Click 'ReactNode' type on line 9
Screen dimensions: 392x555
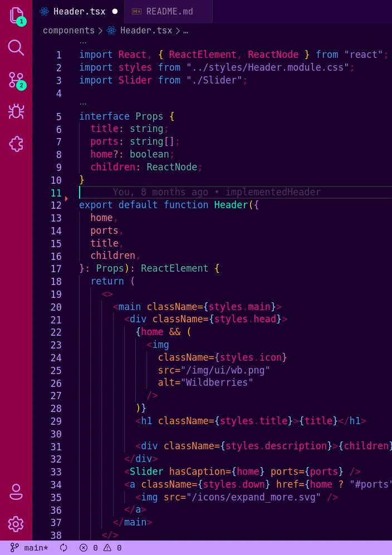pos(171,166)
